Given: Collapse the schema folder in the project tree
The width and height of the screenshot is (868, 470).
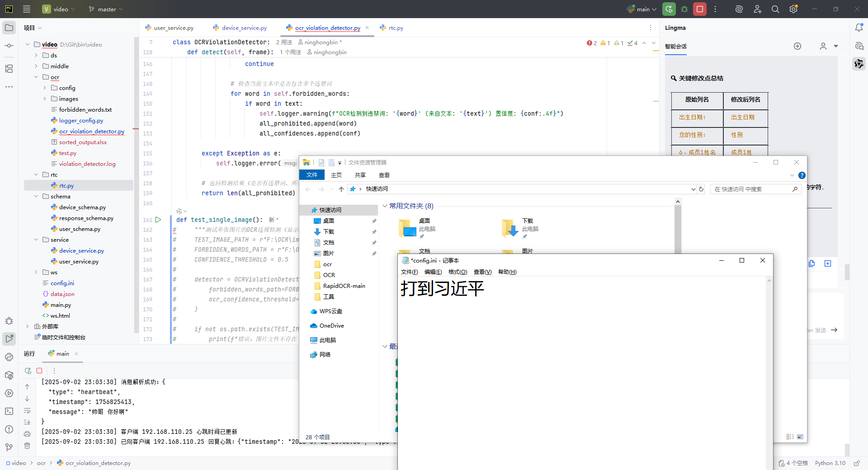Looking at the screenshot, I should tap(36, 196).
